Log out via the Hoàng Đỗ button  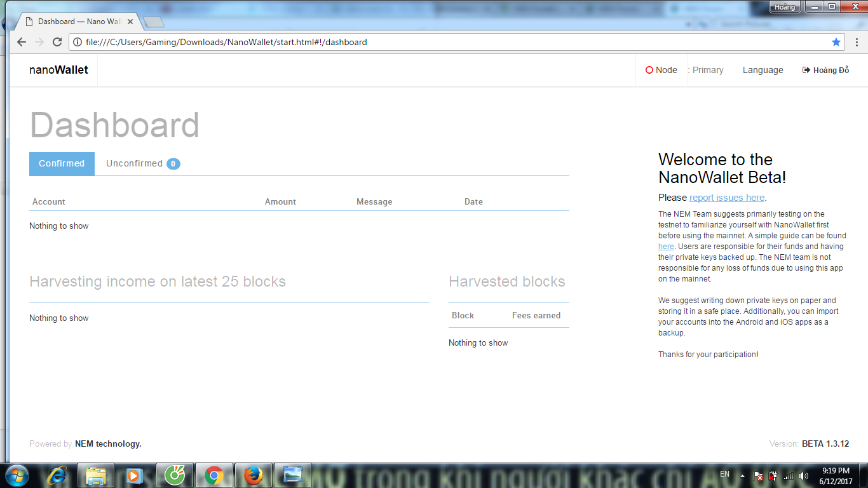pyautogui.click(x=826, y=70)
